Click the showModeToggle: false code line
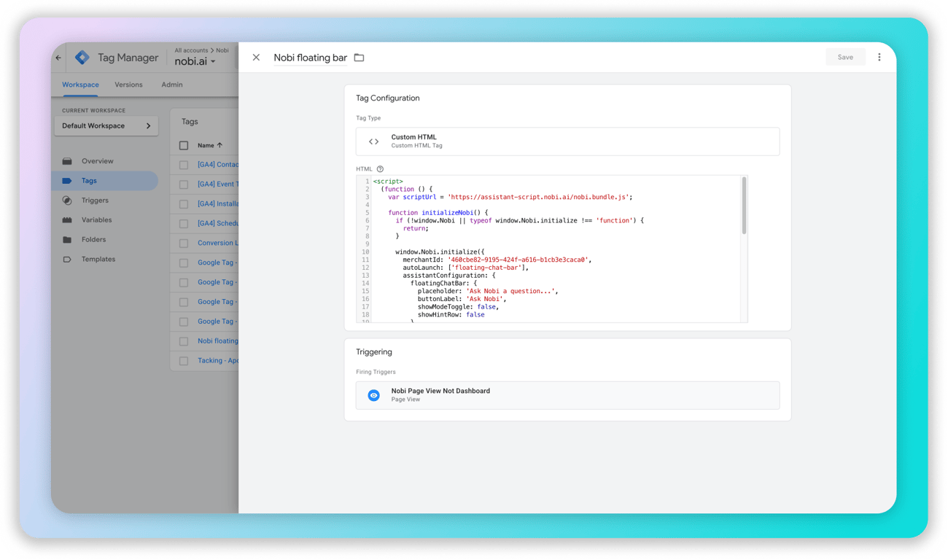This screenshot has height=560, width=948. pyautogui.click(x=457, y=307)
